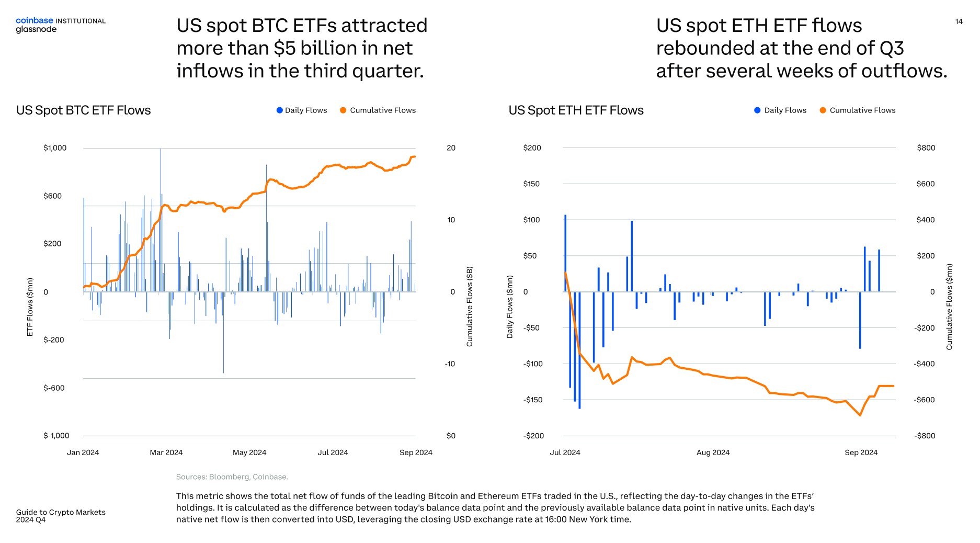Click Sep 2024 on ETH chart axis
The image size is (980, 543).
(861, 452)
